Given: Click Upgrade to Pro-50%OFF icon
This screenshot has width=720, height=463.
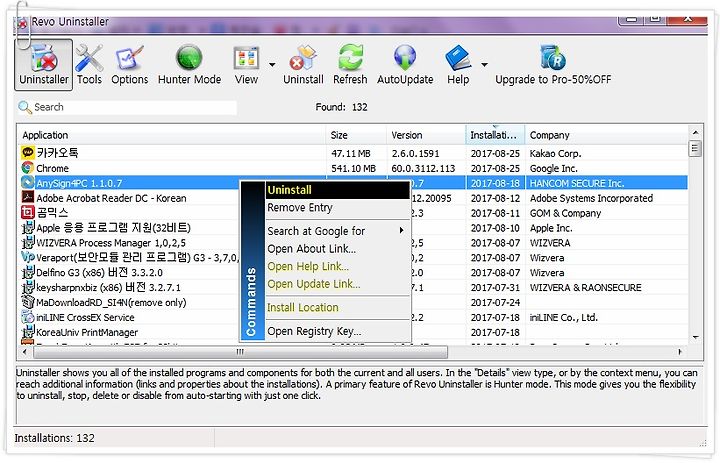Looking at the screenshot, I should (x=552, y=58).
